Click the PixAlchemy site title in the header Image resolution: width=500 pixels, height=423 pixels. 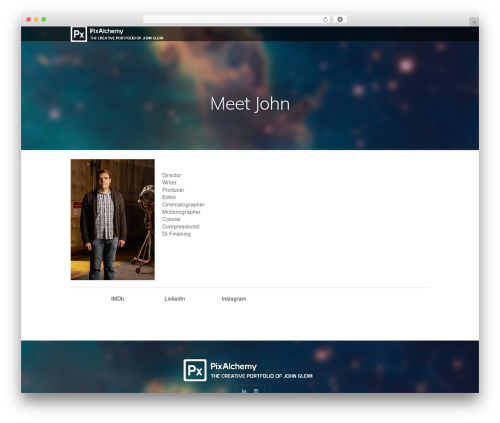point(106,31)
